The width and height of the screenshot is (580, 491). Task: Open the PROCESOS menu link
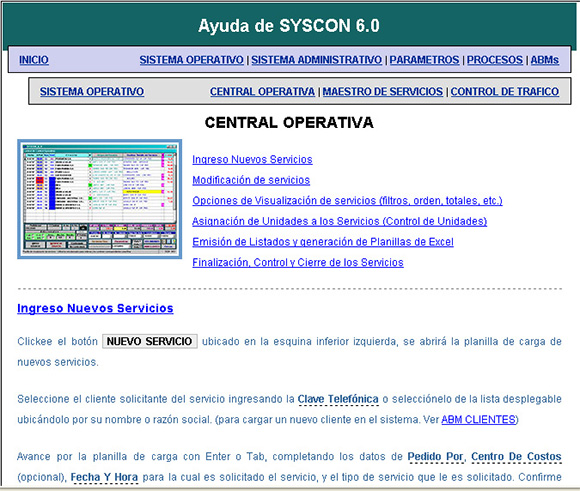pyautogui.click(x=495, y=60)
